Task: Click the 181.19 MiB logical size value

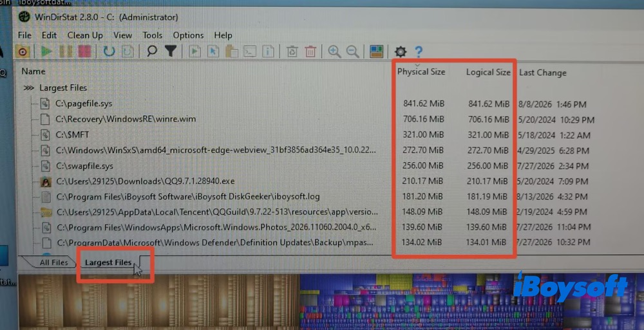Action: 487,197
